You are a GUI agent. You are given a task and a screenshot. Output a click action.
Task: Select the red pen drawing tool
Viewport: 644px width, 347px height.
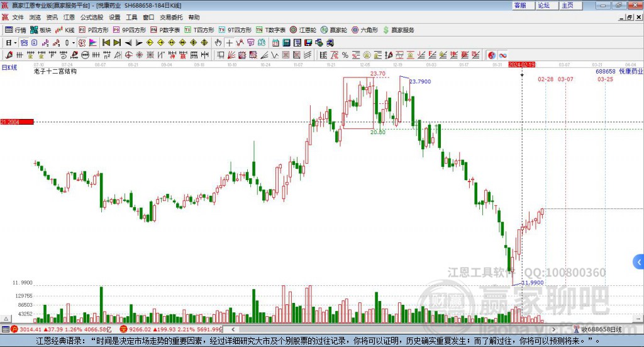(x=9, y=55)
